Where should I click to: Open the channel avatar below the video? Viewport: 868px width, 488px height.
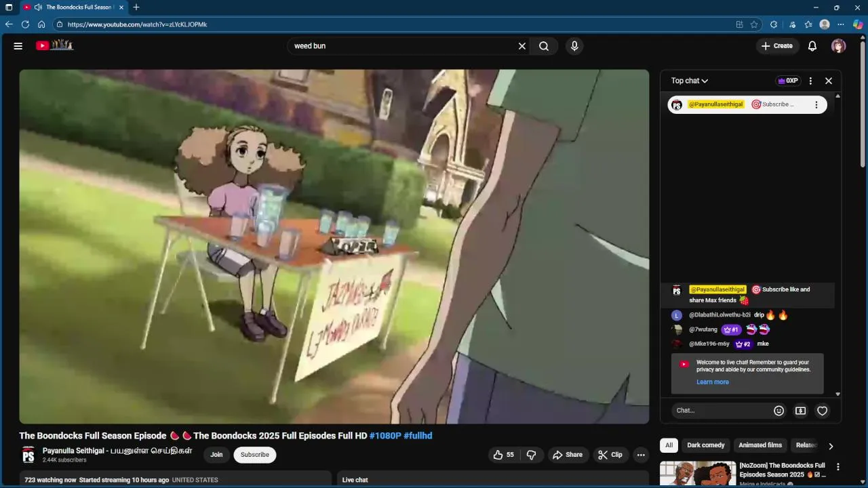[x=28, y=455]
